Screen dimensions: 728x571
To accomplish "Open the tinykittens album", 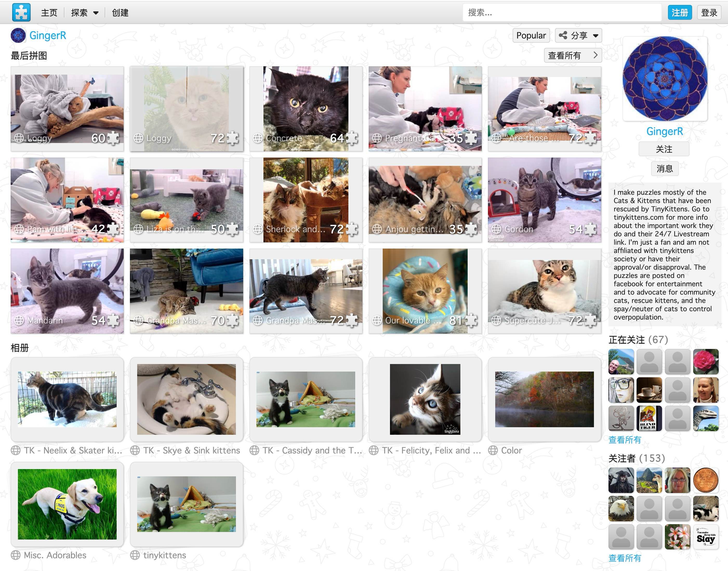I will (187, 504).
